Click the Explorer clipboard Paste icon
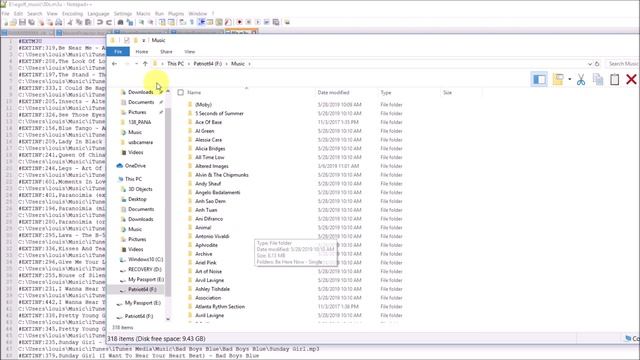640x360 pixels. [x=614, y=80]
